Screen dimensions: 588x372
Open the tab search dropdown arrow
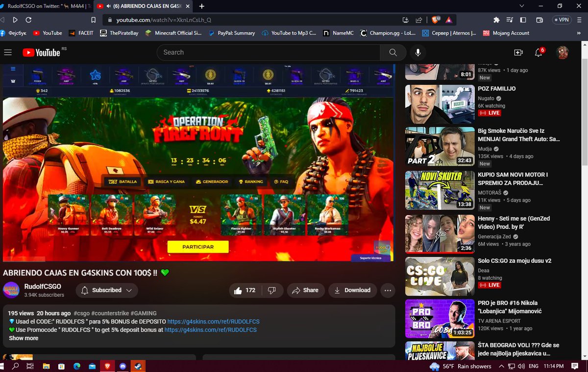522,6
